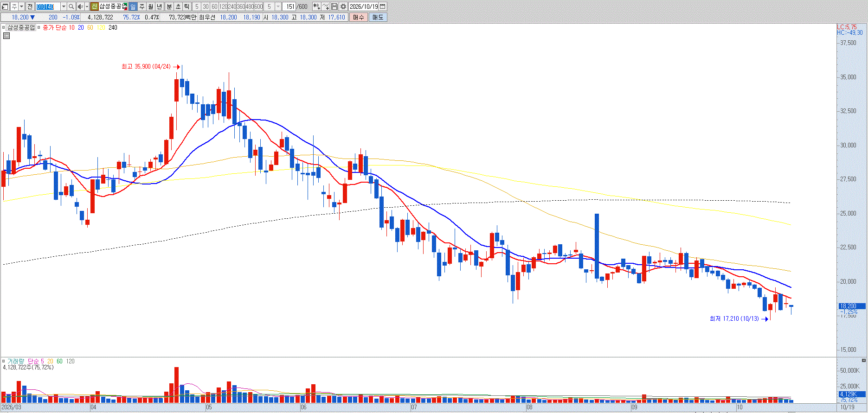This screenshot has width=868, height=413.
Task: Click the 거래량 volume panel legend label
Action: [15, 361]
